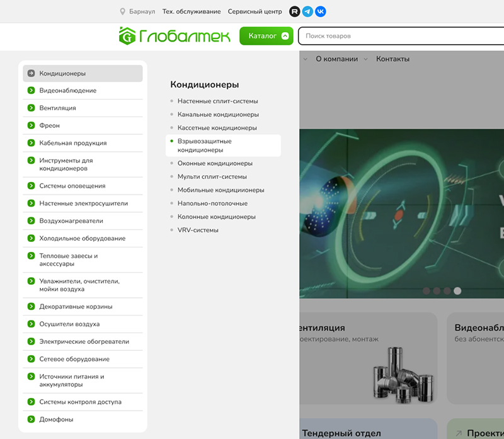Open the Сервисный центр link
504x439 pixels.
coord(255,11)
